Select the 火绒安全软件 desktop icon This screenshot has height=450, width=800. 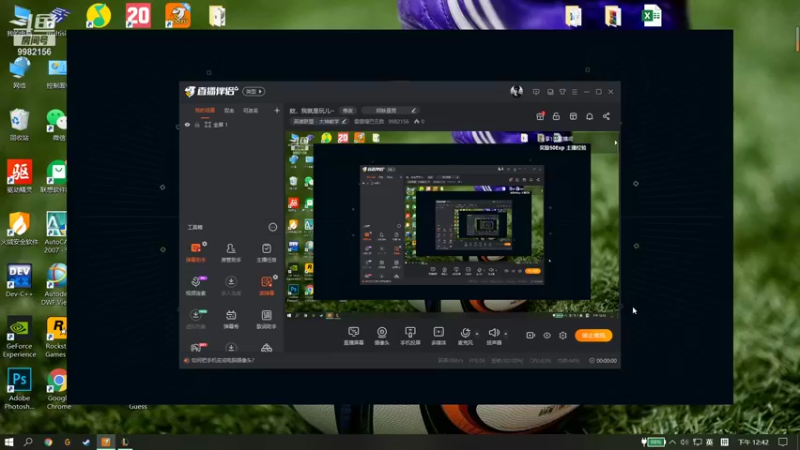19,229
